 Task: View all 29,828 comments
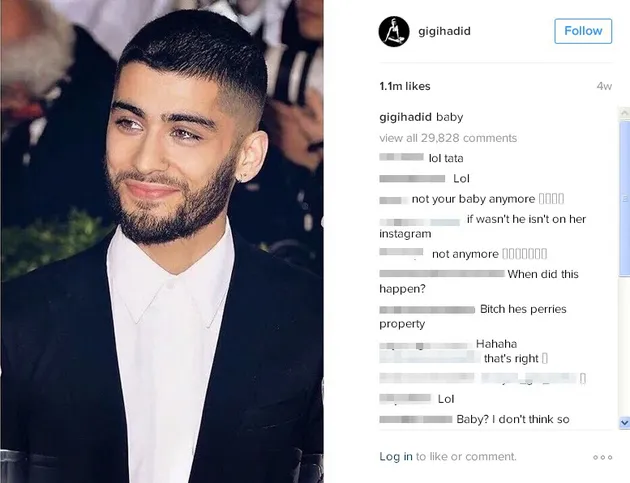click(x=448, y=138)
